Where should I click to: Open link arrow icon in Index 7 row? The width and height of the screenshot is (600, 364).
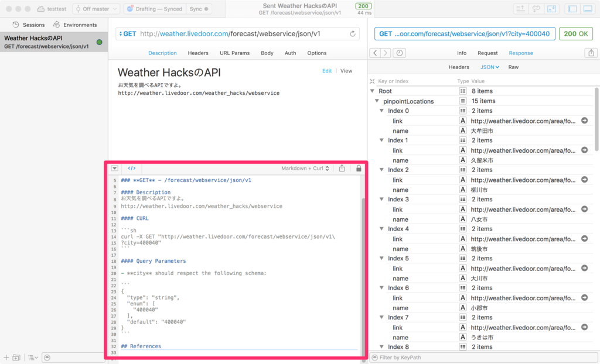pyautogui.click(x=584, y=327)
